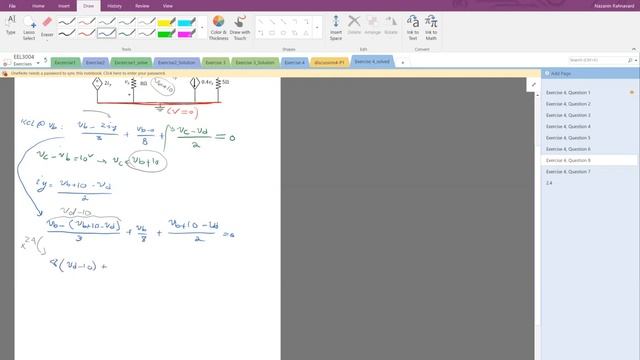Click the page scroll-up arrow
The image size is (640, 360).
pos(537,95)
